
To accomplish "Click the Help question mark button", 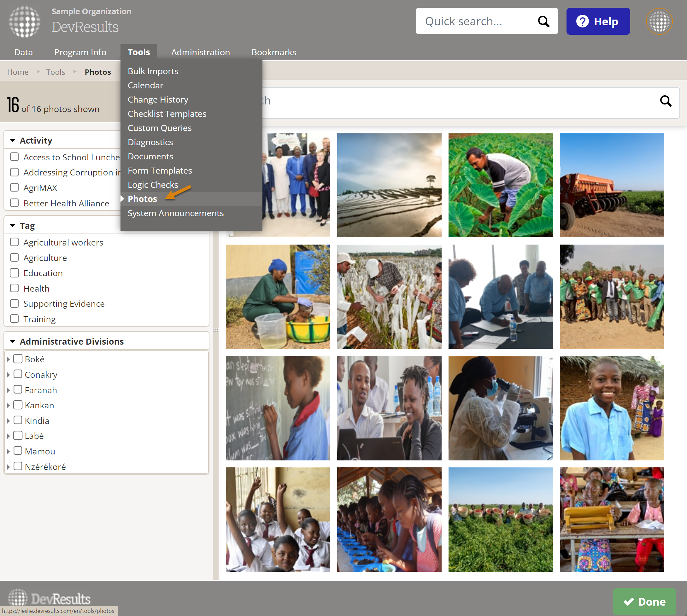I will coord(598,21).
